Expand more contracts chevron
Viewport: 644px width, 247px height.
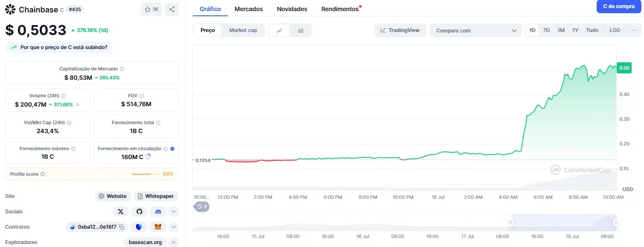174,227
